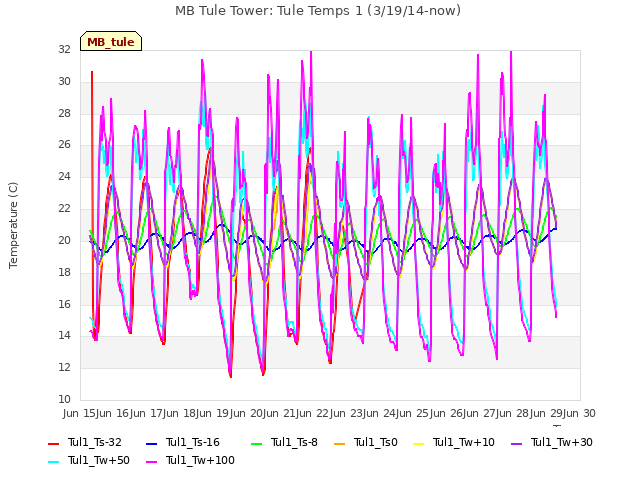Viewport: 640px width, 480px height.
Task: Click the Tul1_Tw+50 legend label
Action: pos(98,460)
